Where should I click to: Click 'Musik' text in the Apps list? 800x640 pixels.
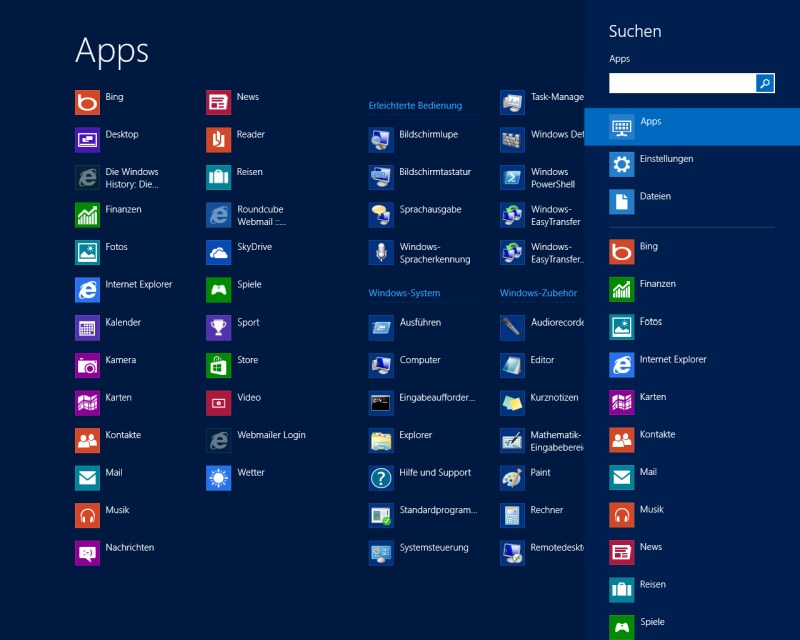tap(117, 510)
